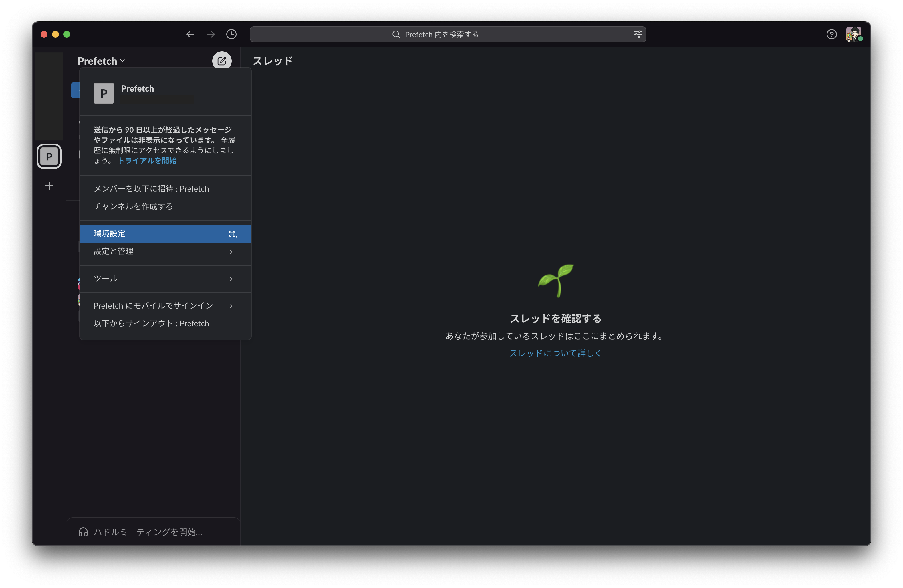
Task: Open スレッドについて詳しく link
Action: point(555,353)
